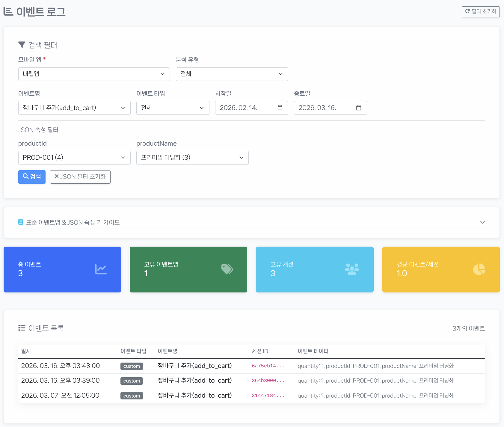Viewport: 504px width, 427px height.
Task: Open the 분석 유형 dropdown
Action: click(232, 74)
